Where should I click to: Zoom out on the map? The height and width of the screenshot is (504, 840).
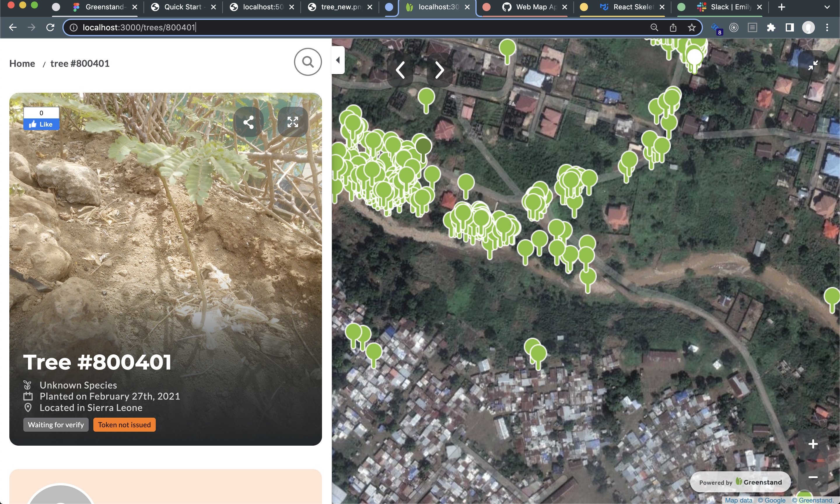813,477
